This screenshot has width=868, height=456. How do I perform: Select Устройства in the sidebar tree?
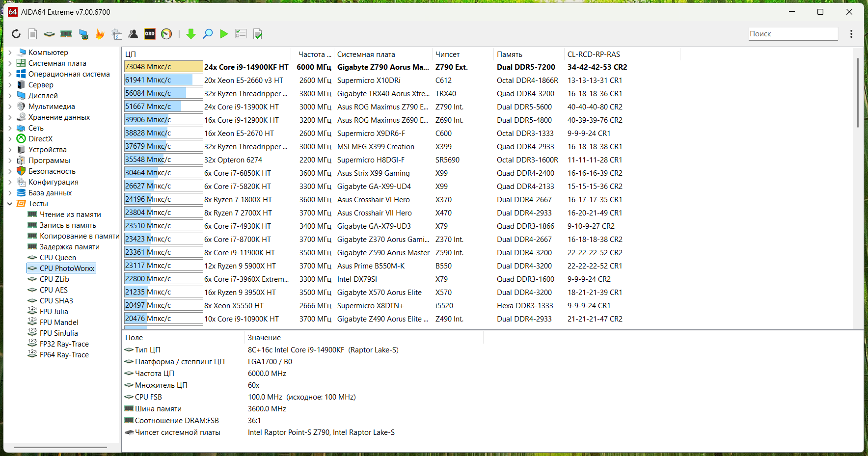(x=47, y=150)
